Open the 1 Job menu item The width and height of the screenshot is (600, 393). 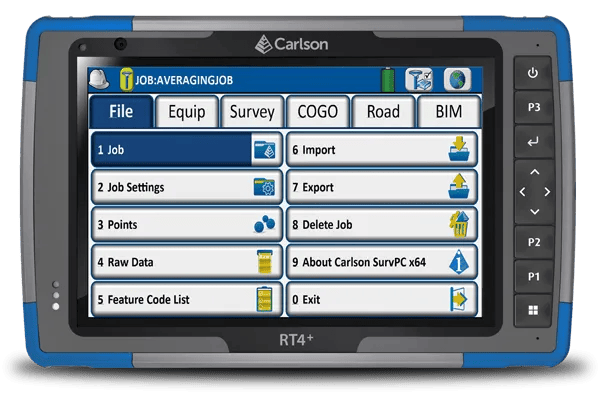pos(187,150)
